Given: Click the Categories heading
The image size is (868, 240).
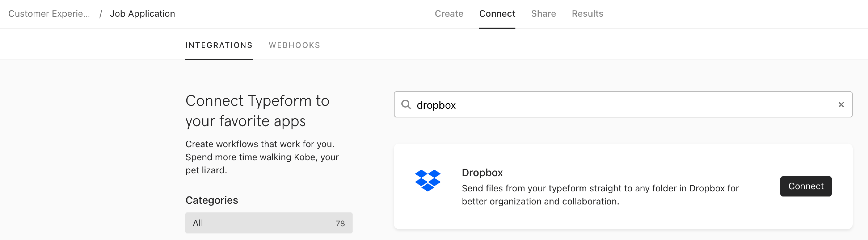Looking at the screenshot, I should point(212,200).
